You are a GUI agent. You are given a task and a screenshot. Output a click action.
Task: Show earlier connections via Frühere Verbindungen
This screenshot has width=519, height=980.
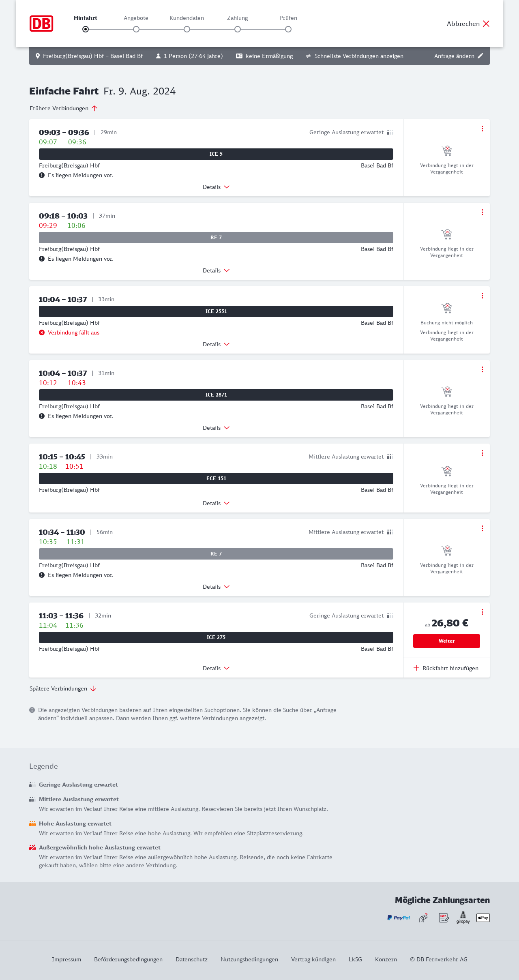click(x=63, y=108)
